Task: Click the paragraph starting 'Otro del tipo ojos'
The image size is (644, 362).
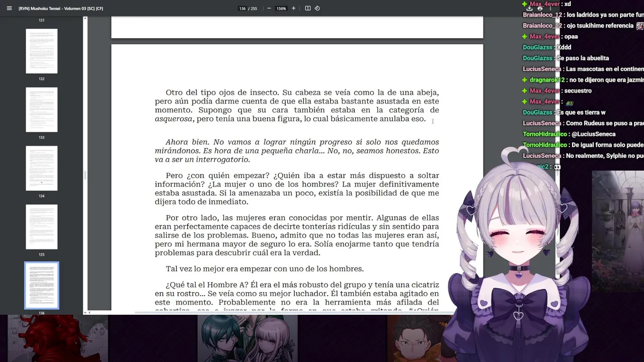Action: (x=297, y=106)
